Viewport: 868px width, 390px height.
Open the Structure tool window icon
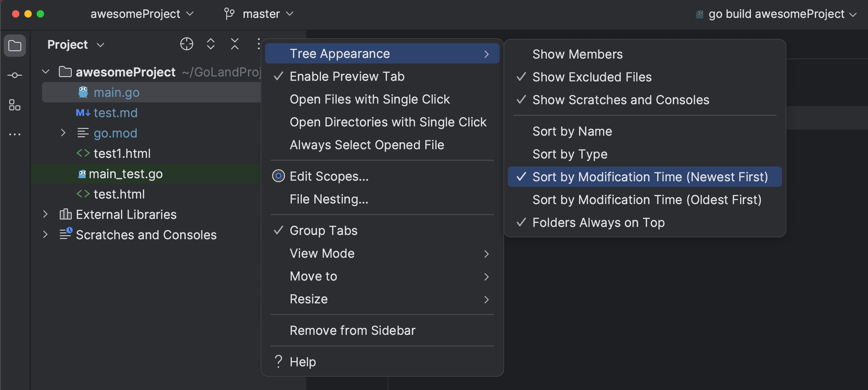pos(15,105)
